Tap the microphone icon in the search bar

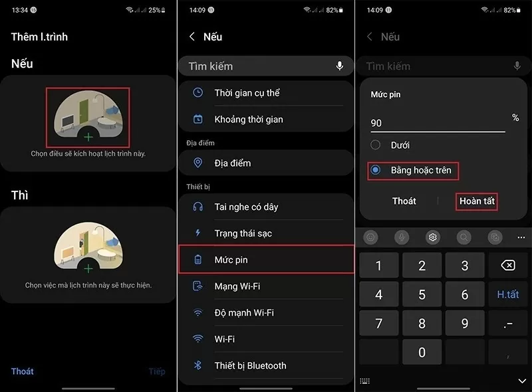coord(340,66)
